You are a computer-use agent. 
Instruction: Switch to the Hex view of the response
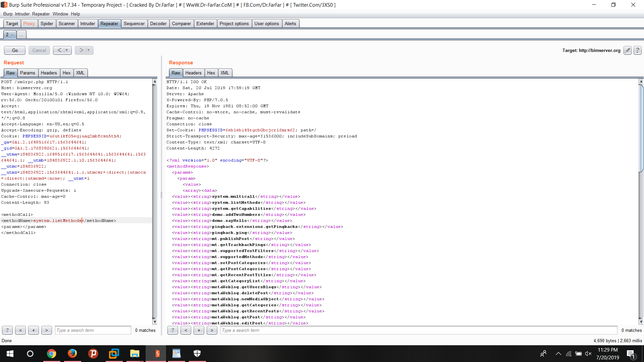click(x=211, y=73)
